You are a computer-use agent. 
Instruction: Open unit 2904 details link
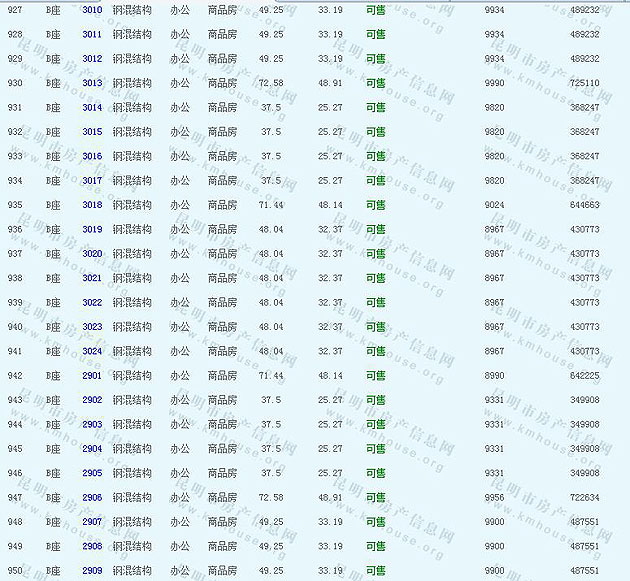coord(92,449)
